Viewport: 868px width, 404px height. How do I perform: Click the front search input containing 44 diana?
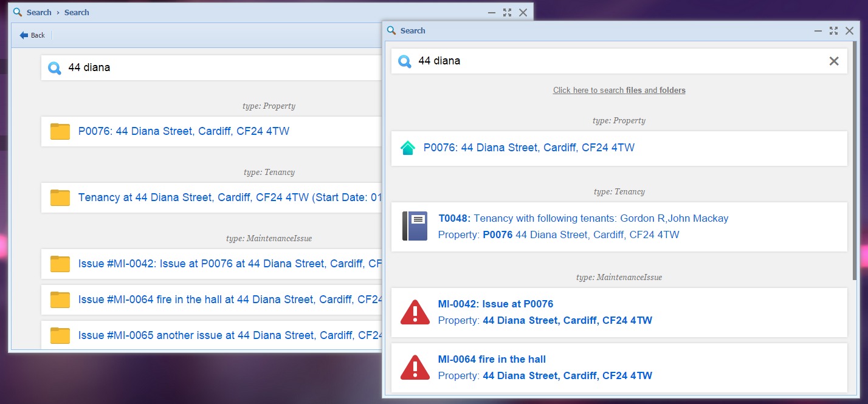608,61
